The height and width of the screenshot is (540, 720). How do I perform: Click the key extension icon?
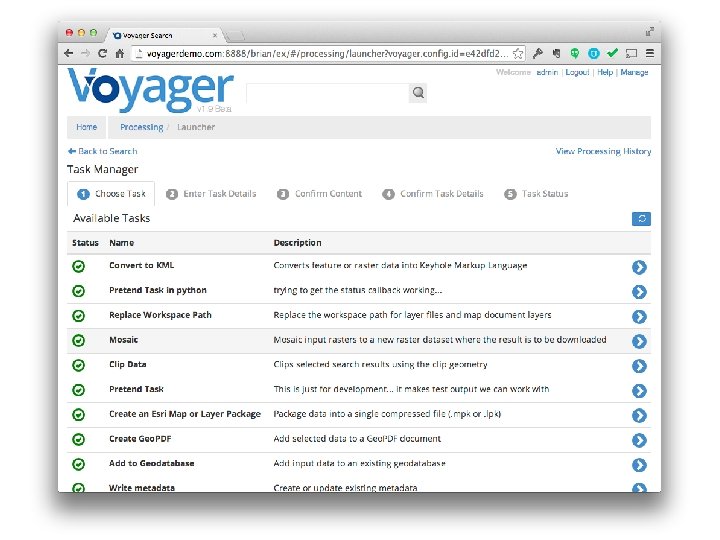pos(538,53)
